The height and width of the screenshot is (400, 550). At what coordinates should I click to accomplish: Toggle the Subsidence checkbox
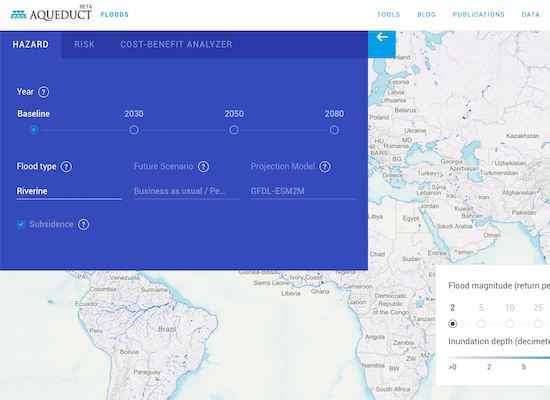point(21,225)
